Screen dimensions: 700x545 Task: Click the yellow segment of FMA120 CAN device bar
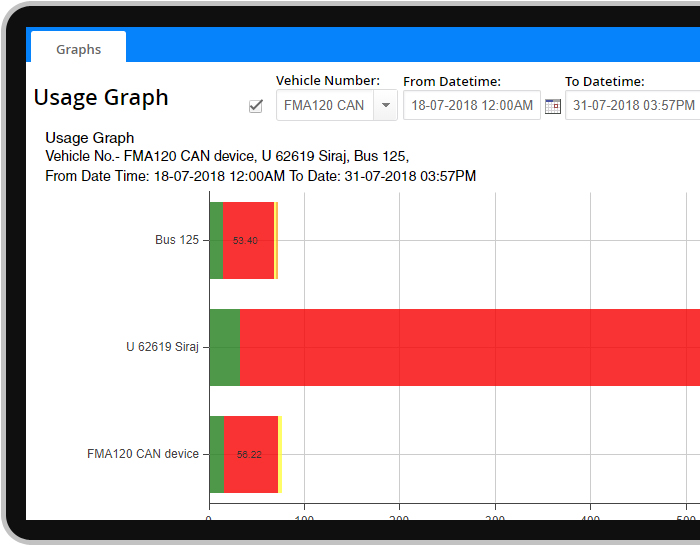[x=280, y=454]
